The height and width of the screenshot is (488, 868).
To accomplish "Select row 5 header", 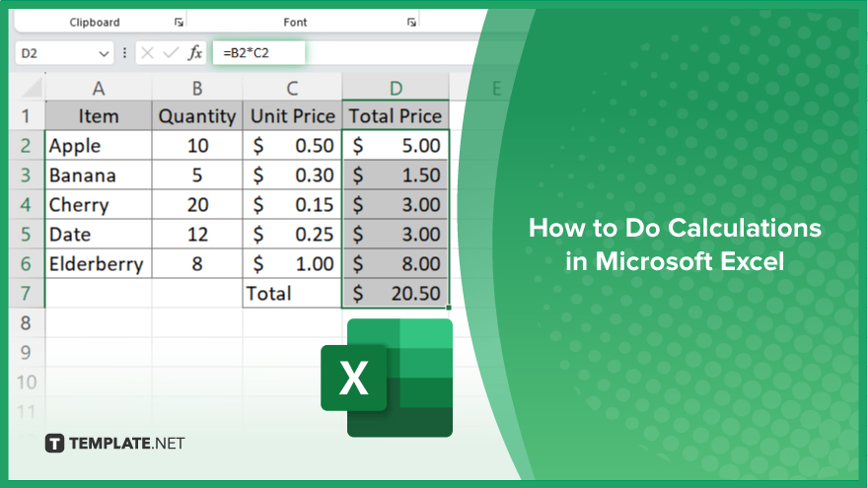I will click(x=26, y=234).
